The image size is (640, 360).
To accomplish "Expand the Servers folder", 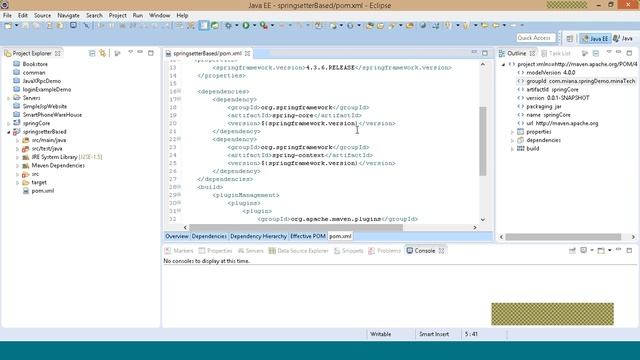I will tap(9, 98).
